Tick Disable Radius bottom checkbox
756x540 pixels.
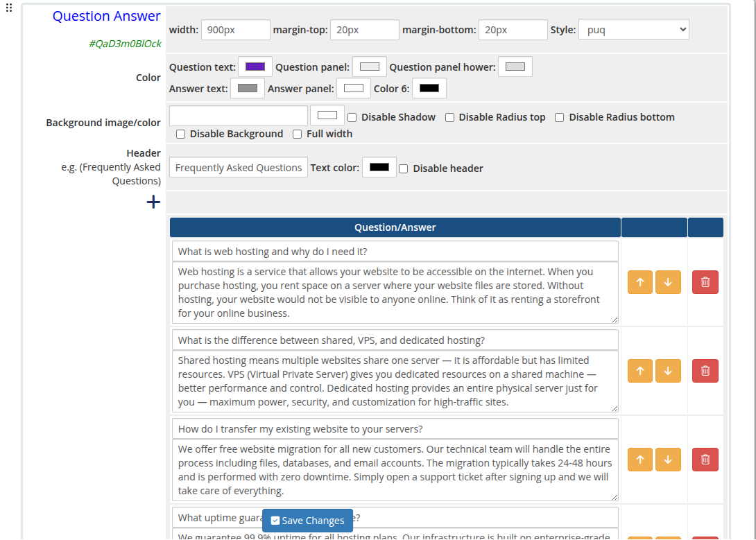(559, 118)
